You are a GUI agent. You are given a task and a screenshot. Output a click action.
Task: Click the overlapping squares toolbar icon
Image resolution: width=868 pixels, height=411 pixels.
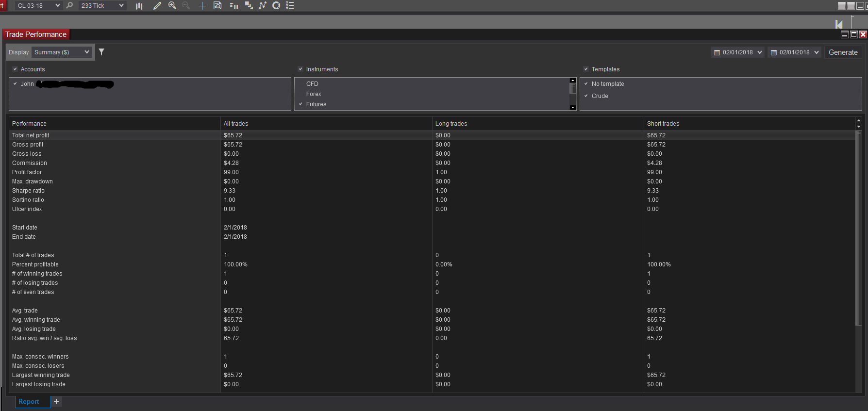[249, 5]
